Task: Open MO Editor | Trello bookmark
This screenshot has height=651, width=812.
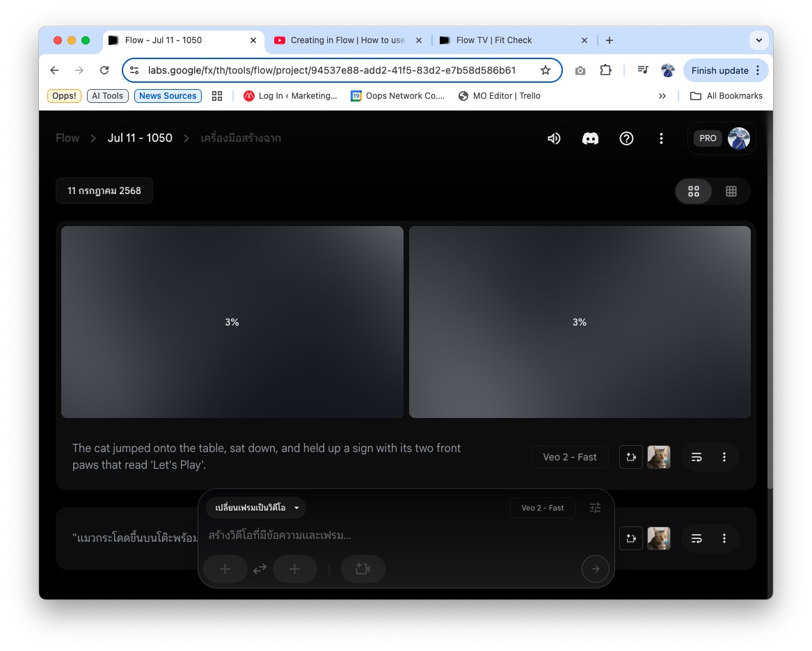Action: pos(499,96)
